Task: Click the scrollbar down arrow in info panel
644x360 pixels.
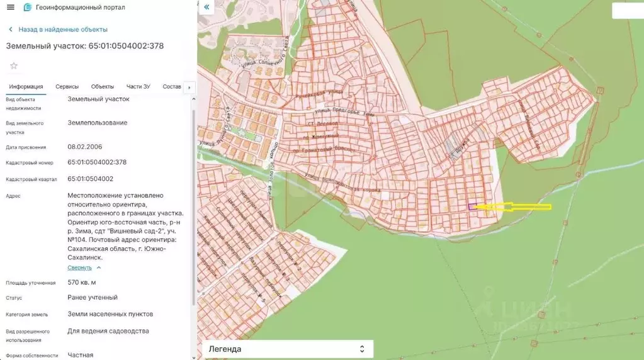Action: tap(193, 356)
